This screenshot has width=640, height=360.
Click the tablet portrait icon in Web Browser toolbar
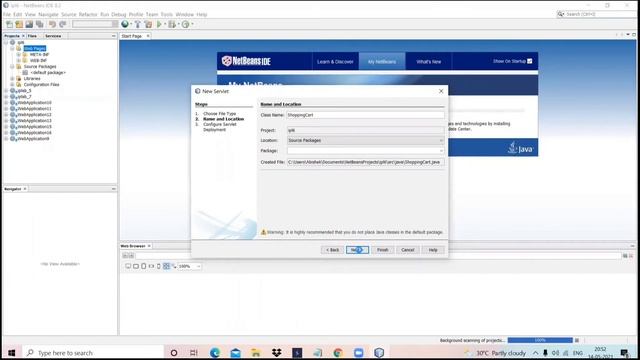144,266
